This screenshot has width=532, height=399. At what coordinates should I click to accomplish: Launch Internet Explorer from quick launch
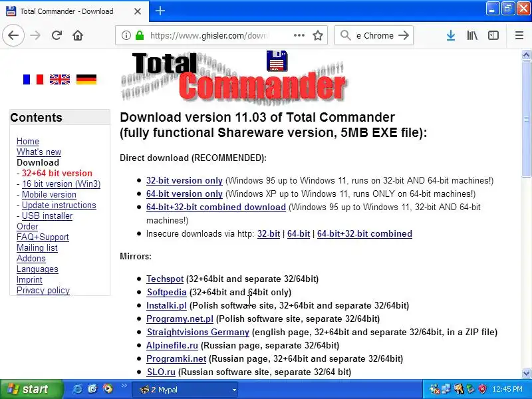(x=77, y=389)
